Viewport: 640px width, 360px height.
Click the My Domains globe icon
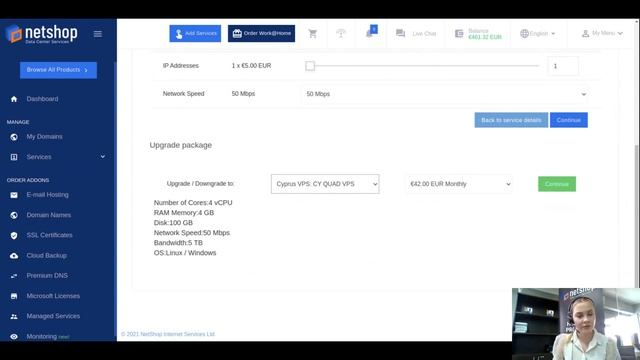click(14, 137)
